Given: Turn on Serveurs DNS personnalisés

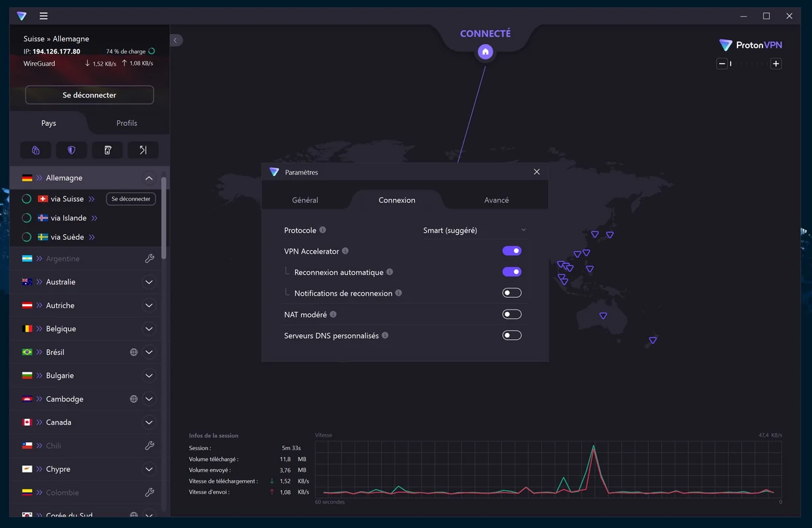Looking at the screenshot, I should point(512,335).
